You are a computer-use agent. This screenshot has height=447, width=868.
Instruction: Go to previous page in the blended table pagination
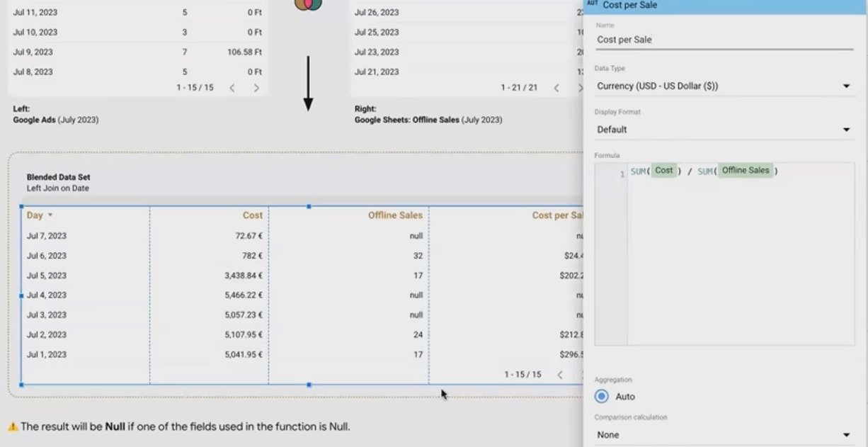tap(560, 375)
